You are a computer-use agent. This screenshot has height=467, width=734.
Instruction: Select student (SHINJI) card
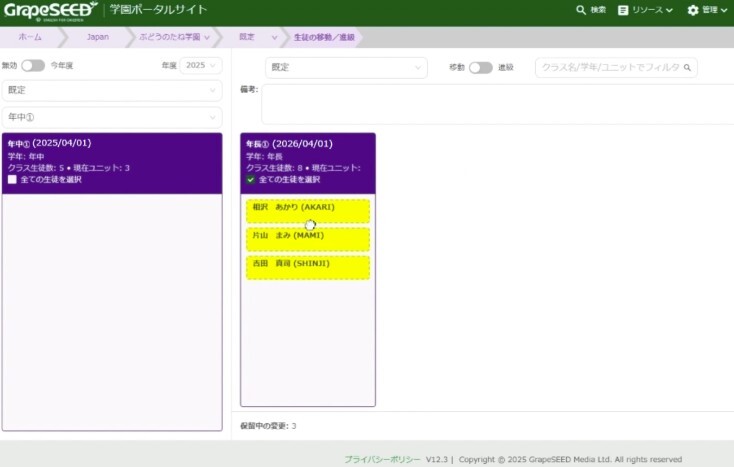pyautogui.click(x=308, y=268)
